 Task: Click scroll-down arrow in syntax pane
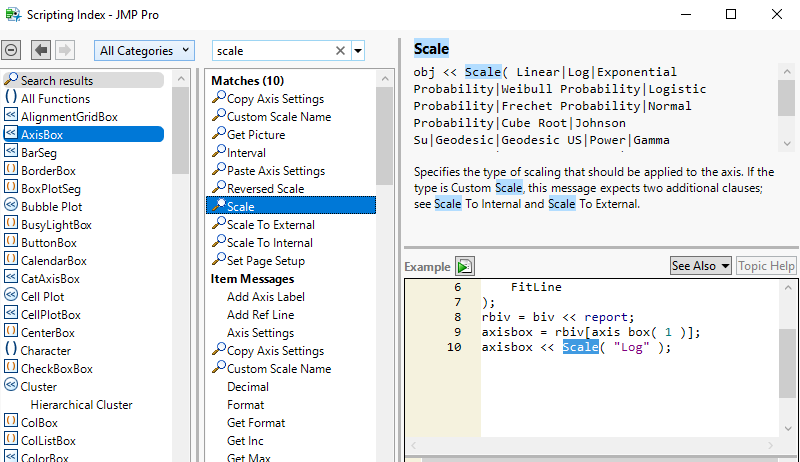787,144
